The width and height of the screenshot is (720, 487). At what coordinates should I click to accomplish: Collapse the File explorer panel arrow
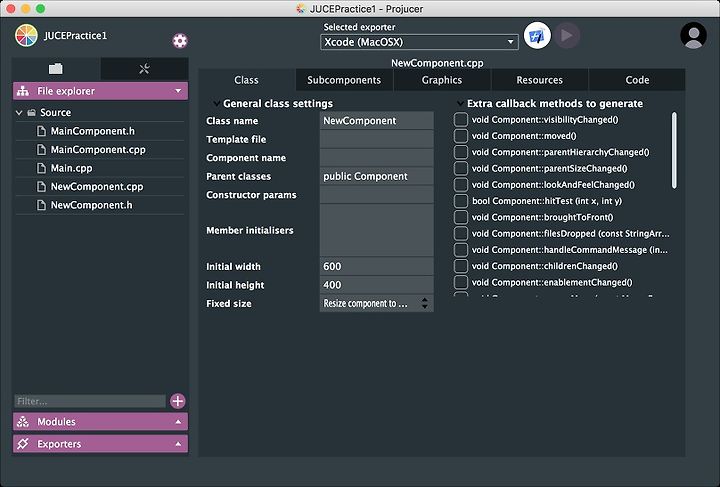178,91
